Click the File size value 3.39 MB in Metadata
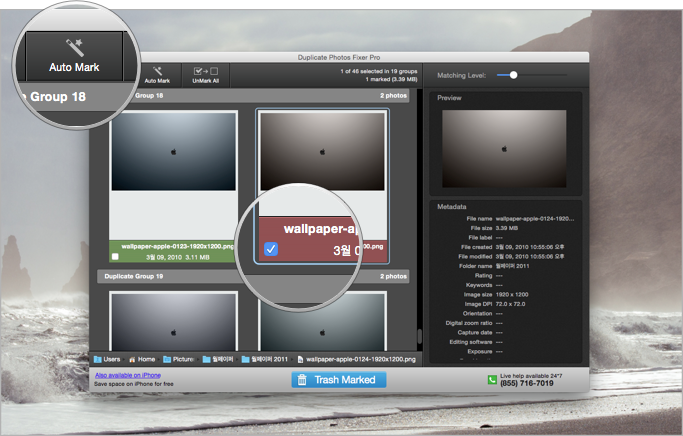Screen dimensions: 683x436 [x=507, y=228]
